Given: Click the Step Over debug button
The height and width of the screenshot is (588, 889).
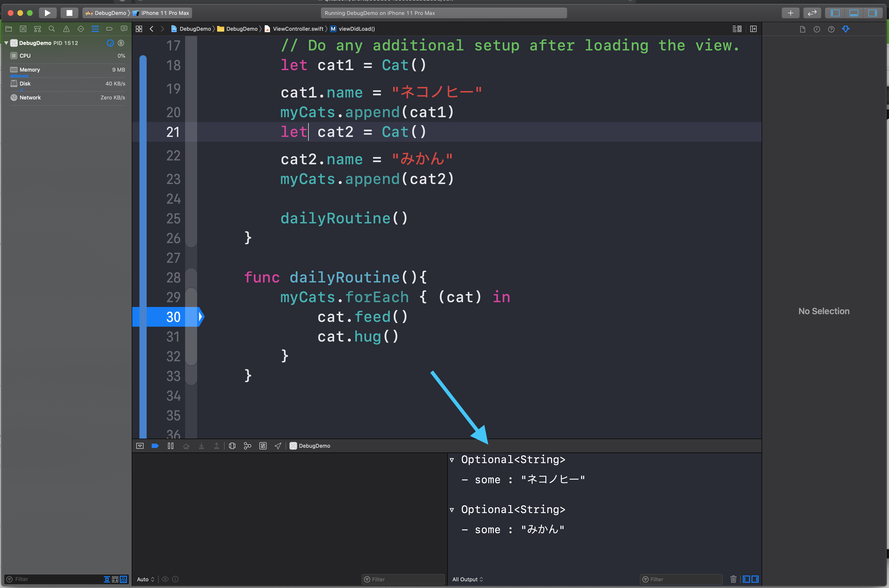Looking at the screenshot, I should coord(186,446).
